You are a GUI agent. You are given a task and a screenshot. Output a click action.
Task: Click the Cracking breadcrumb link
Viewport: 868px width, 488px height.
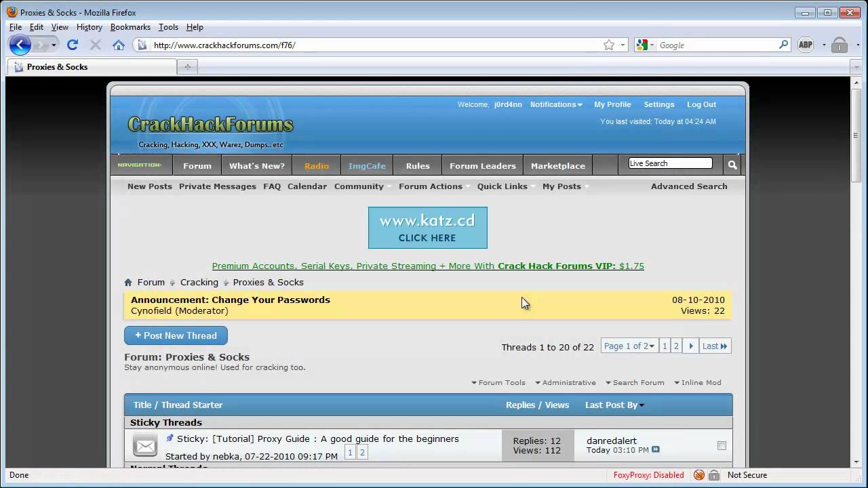(x=199, y=282)
